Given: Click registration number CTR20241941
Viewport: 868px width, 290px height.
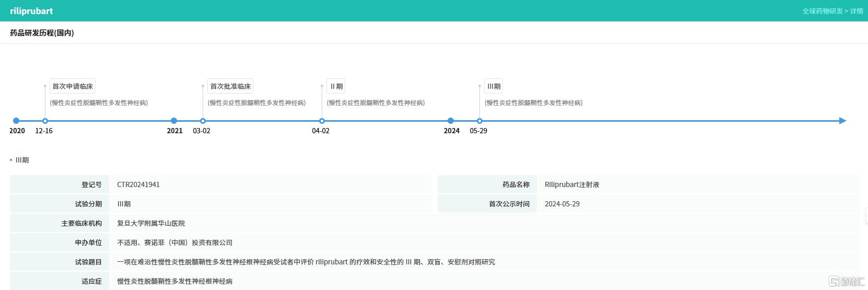Looking at the screenshot, I should (x=138, y=184).
